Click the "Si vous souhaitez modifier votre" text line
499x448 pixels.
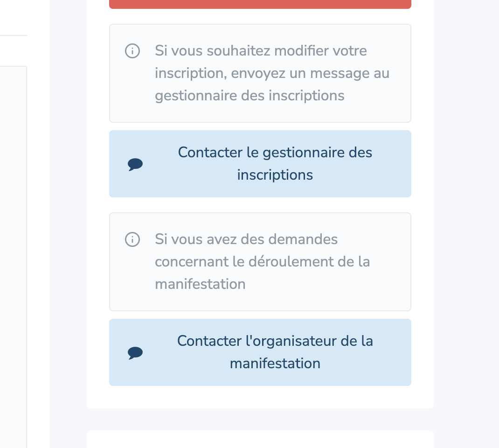point(261,50)
